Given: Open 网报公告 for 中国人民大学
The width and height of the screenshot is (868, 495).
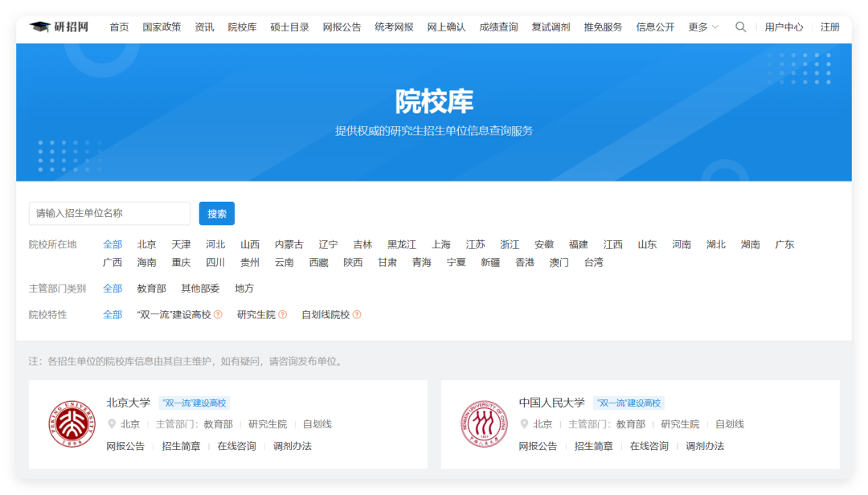Looking at the screenshot, I should point(538,446).
